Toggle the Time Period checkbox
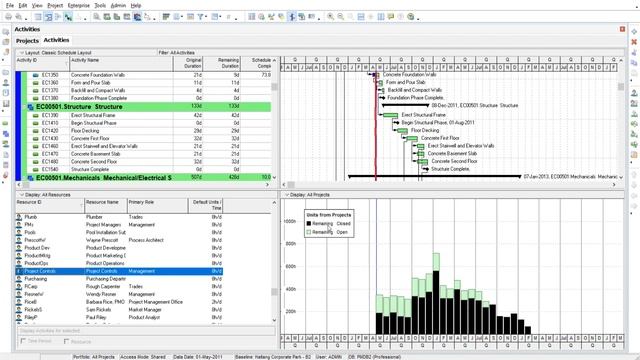The image size is (640, 360). point(23,341)
